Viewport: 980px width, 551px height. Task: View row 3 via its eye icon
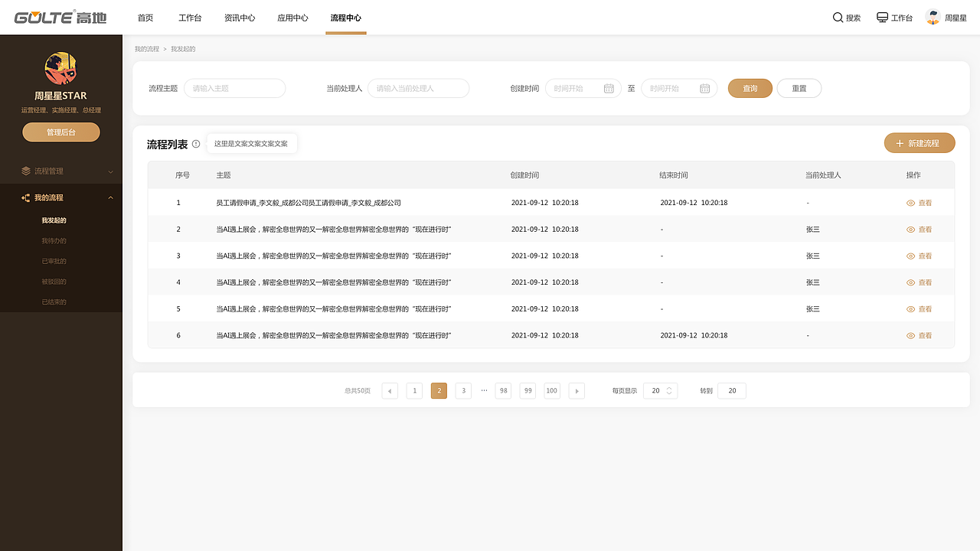911,256
